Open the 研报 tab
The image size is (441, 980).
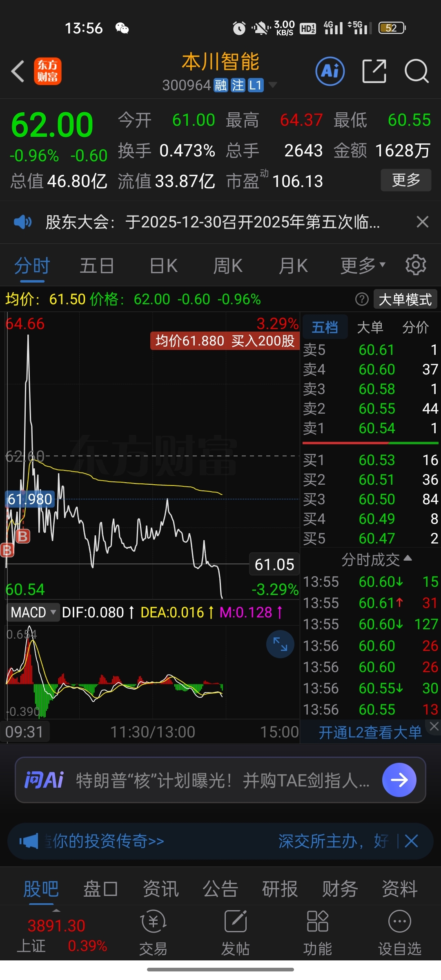[x=280, y=889]
